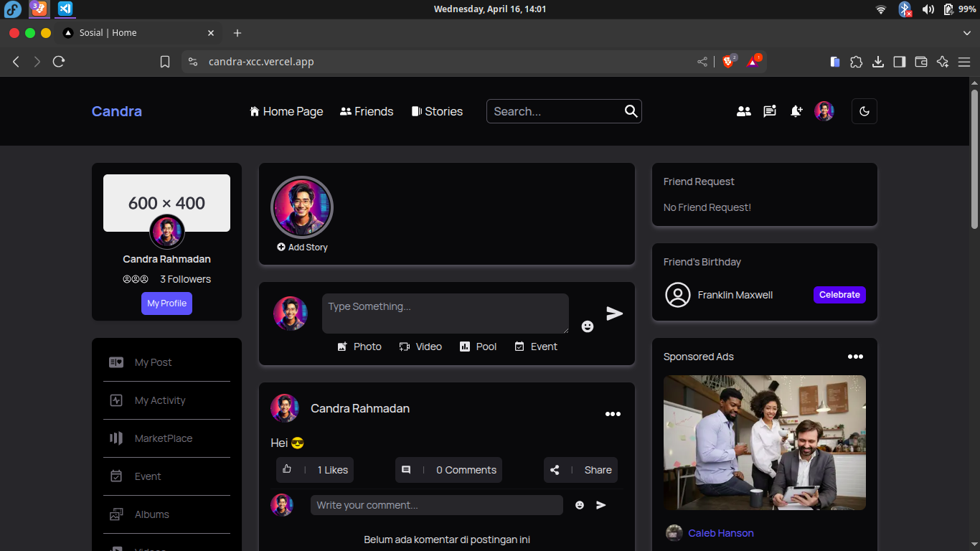Send the post with paper plane icon
980x551 pixels.
coord(614,314)
